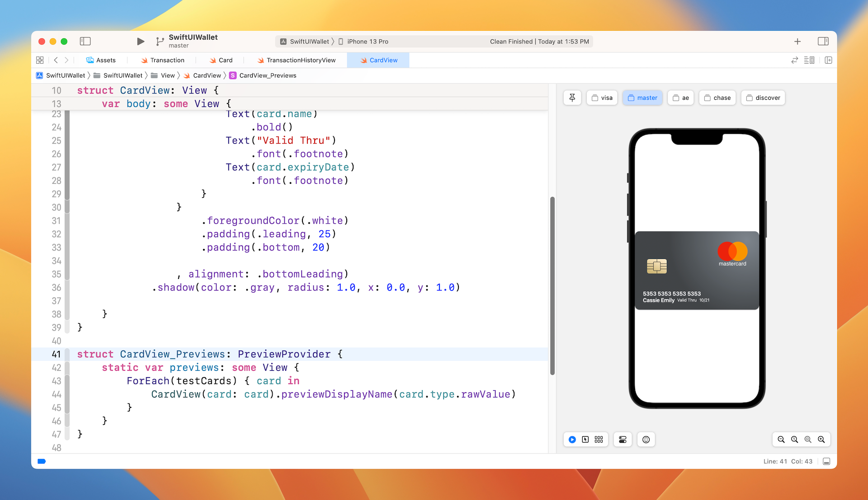Open the iPhone 13 Pro run destination menu
This screenshot has height=500, width=868.
point(367,41)
